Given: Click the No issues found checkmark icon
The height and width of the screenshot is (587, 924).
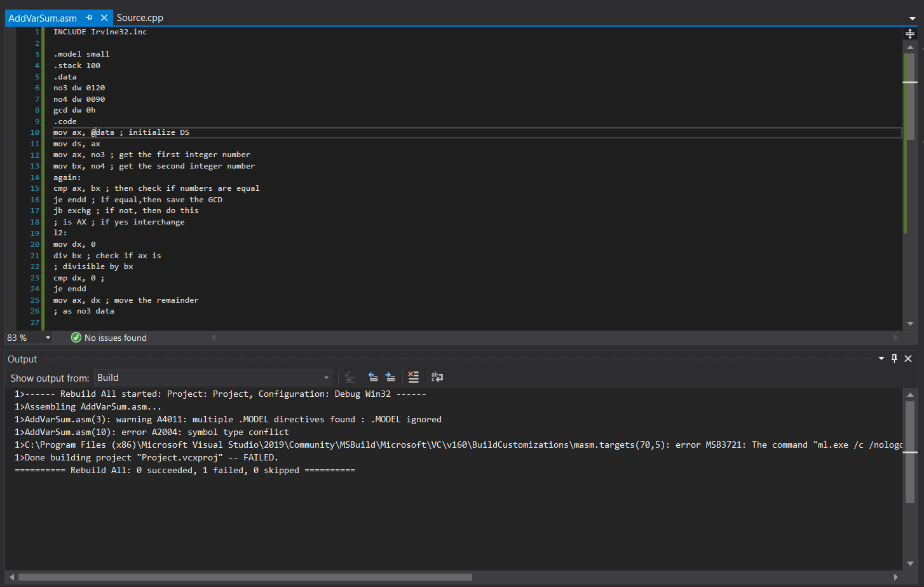Looking at the screenshot, I should [76, 338].
